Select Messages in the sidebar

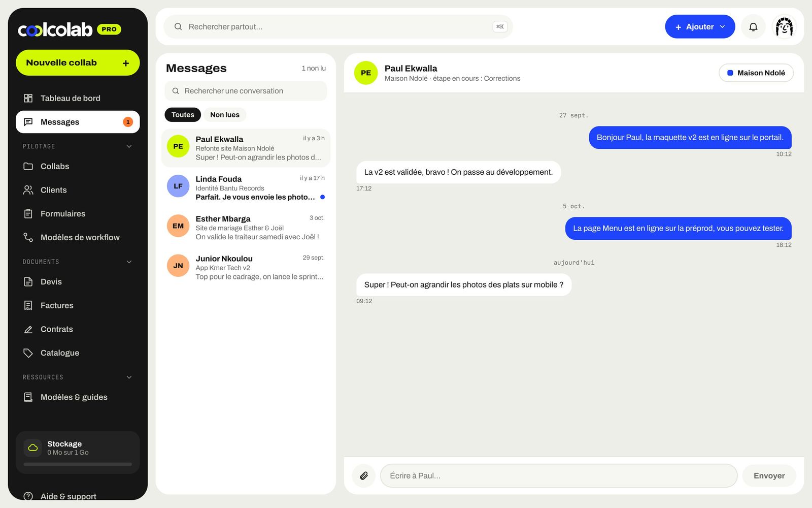coord(78,122)
